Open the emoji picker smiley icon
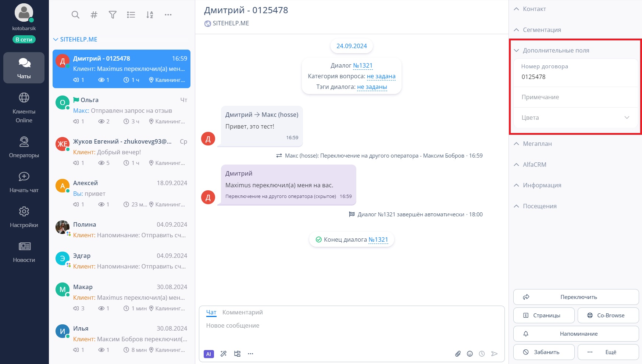Viewport: 642px width, 364px height. pos(470,354)
